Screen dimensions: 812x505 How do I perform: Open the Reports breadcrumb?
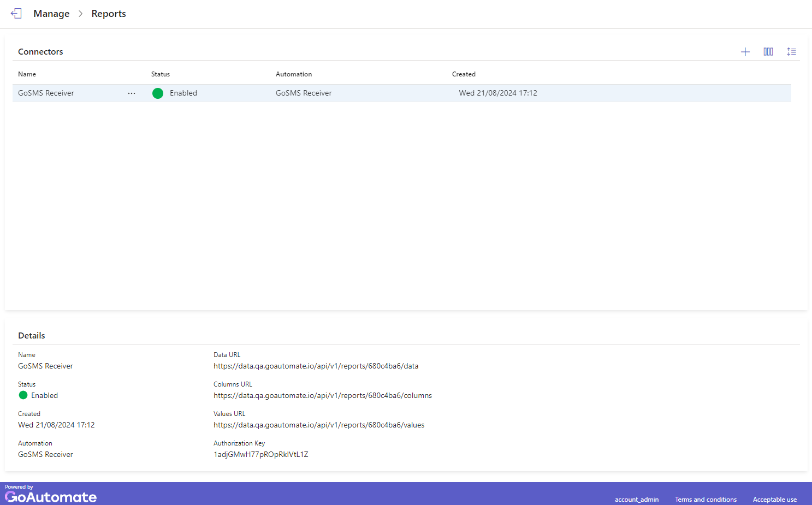tap(109, 14)
